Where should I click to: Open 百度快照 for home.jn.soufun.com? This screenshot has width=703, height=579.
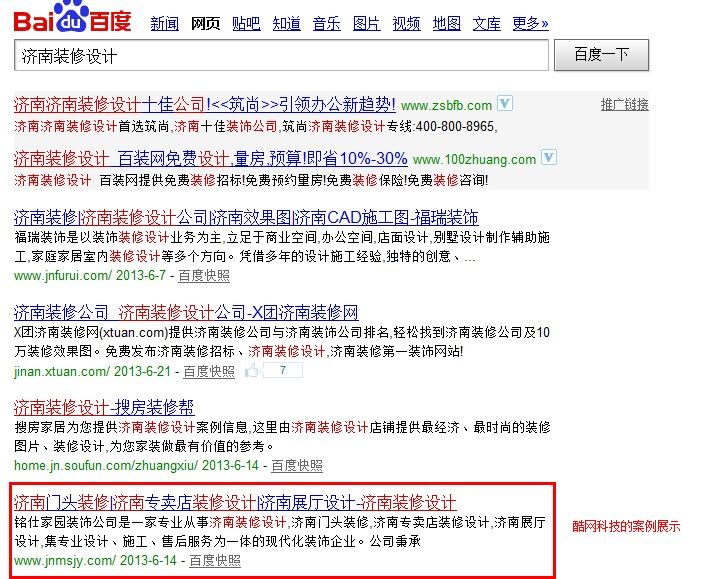coord(297,466)
